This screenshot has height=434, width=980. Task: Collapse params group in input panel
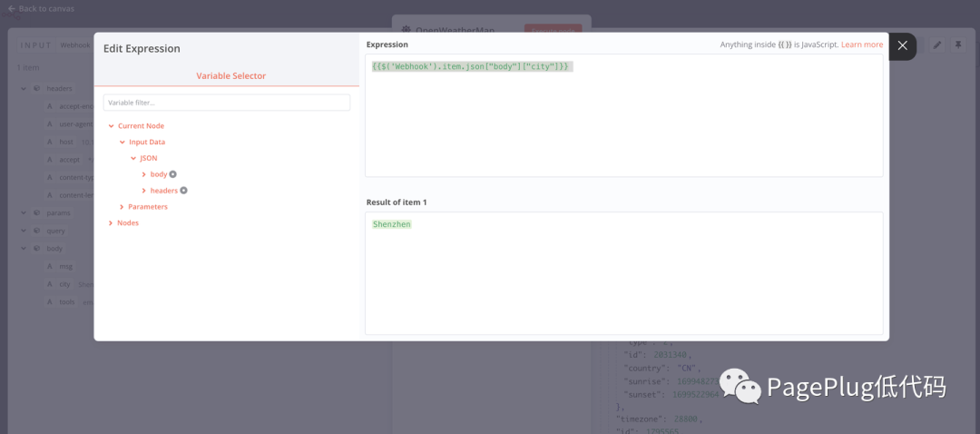23,213
